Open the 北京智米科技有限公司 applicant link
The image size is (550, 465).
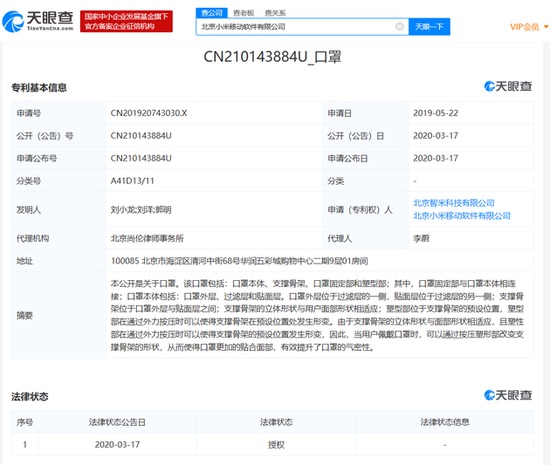tap(454, 203)
